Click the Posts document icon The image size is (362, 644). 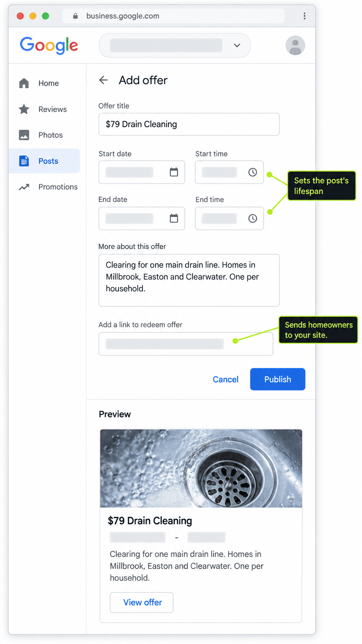click(24, 161)
